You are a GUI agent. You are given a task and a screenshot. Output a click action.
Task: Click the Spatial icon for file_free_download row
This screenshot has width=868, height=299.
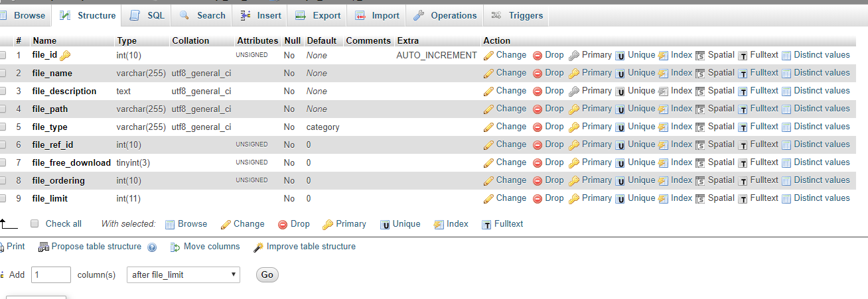700,163
